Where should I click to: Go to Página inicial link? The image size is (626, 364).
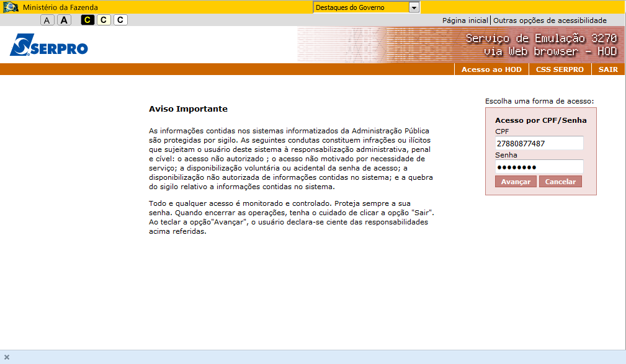(465, 20)
